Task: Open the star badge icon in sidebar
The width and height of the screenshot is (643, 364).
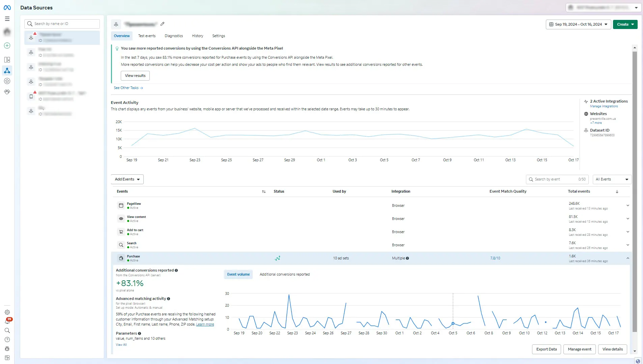Action: (x=7, y=81)
